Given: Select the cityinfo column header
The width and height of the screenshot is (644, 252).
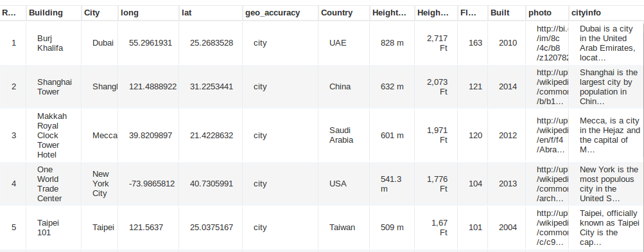Looking at the screenshot, I should [606, 13].
